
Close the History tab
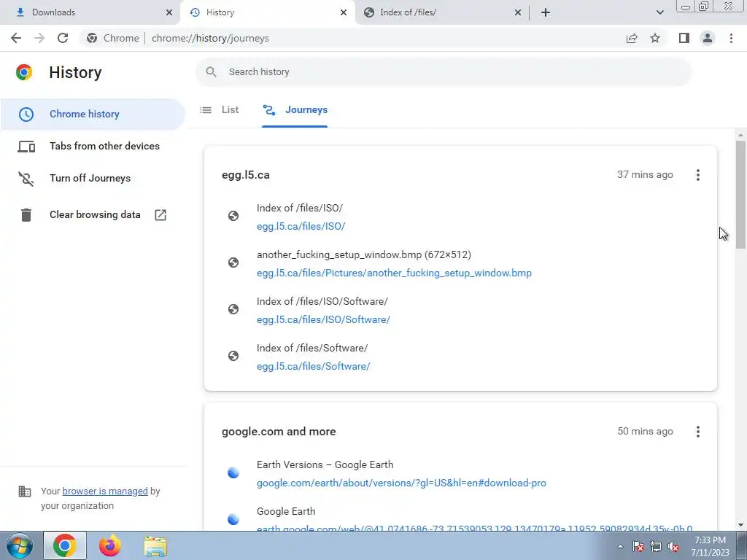pyautogui.click(x=344, y=12)
